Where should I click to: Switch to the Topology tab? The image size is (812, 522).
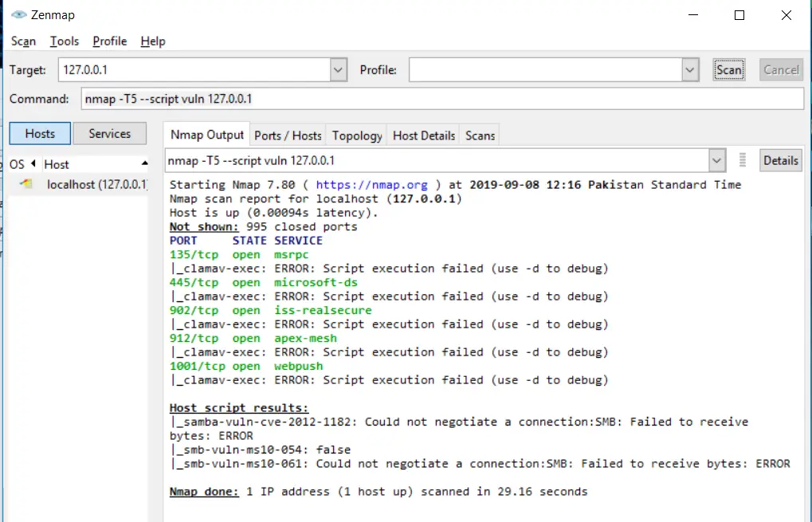coord(357,135)
